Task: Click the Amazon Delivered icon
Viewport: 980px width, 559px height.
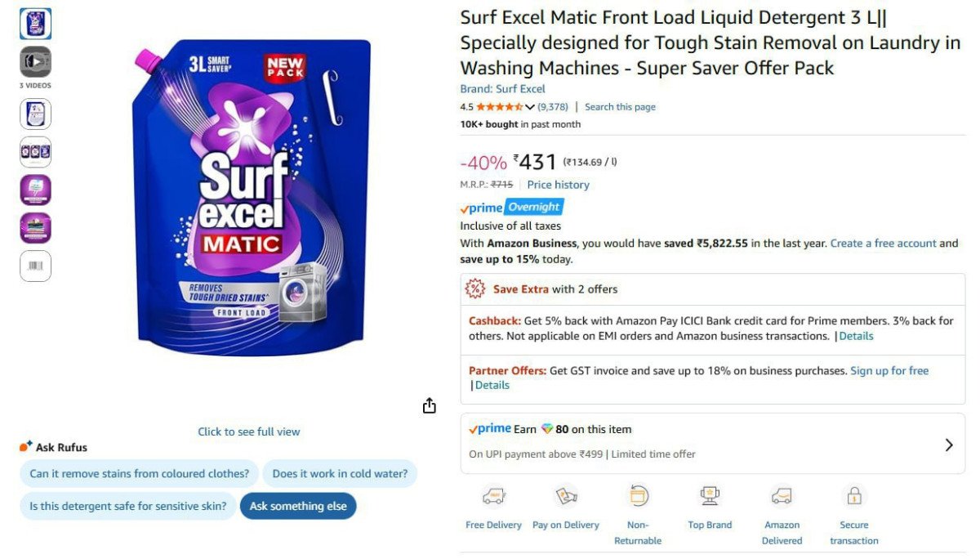Action: (x=782, y=496)
